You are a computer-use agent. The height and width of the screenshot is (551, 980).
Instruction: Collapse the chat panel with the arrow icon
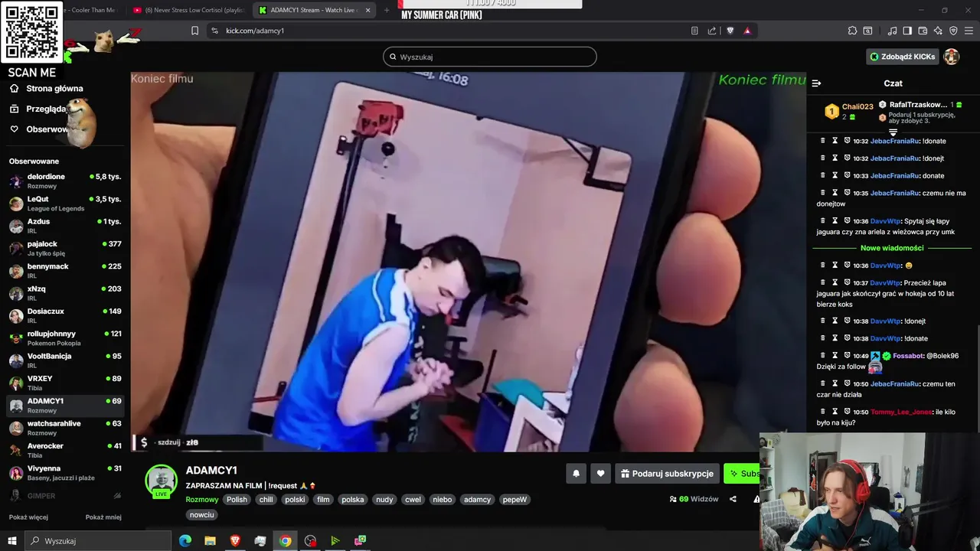[816, 83]
